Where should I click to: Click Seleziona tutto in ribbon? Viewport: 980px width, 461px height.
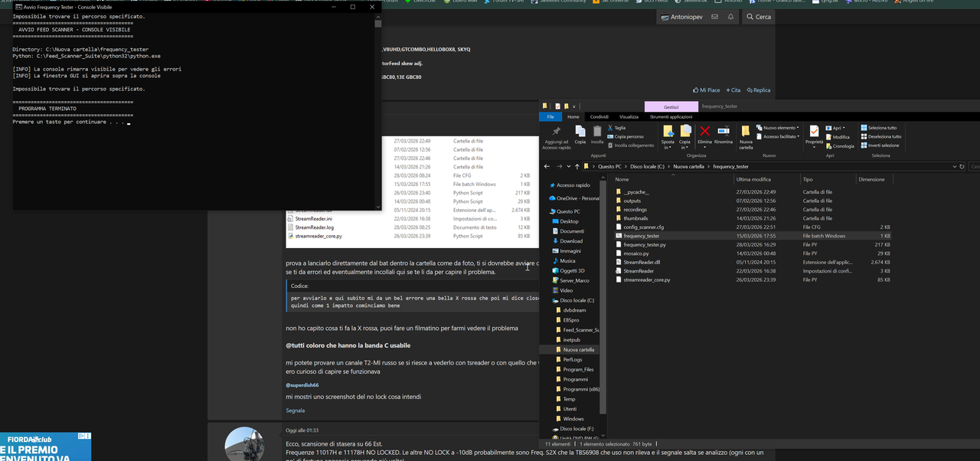click(878, 128)
